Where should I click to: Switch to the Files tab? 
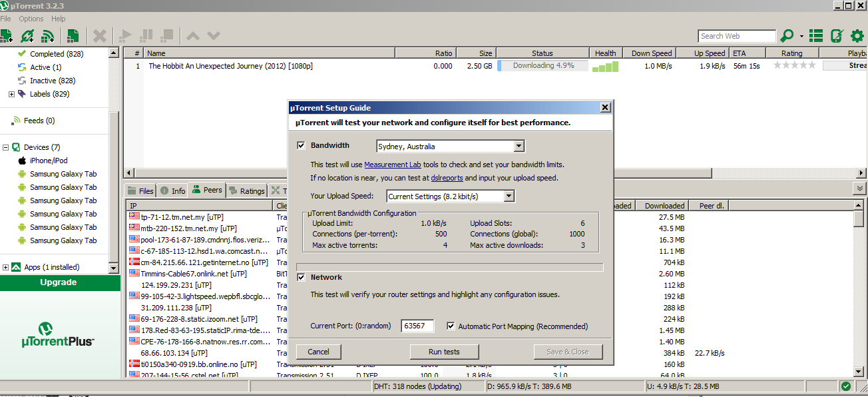tap(140, 191)
